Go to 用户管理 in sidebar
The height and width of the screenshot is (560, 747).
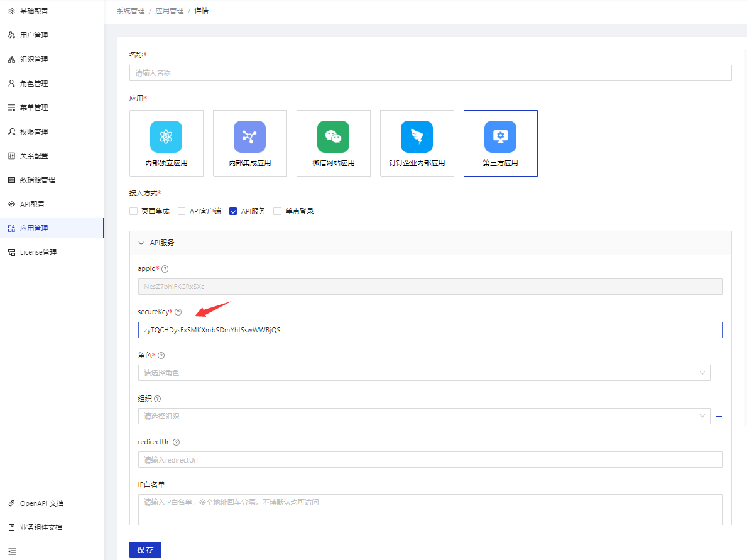(34, 35)
